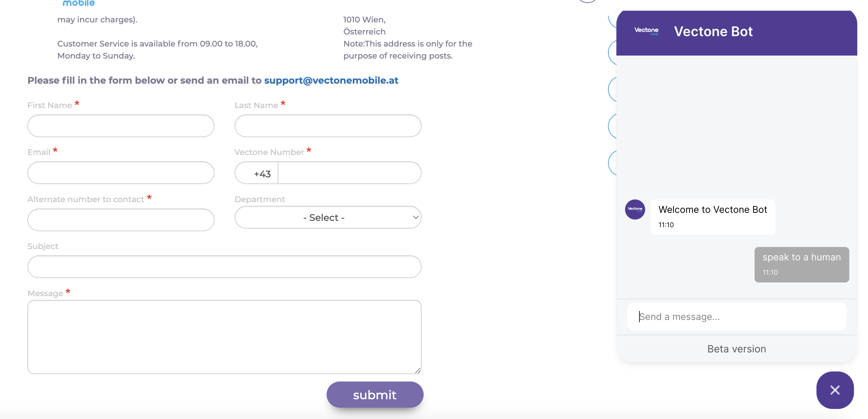868x419 pixels.
Task: Click the Message text area field
Action: [224, 337]
